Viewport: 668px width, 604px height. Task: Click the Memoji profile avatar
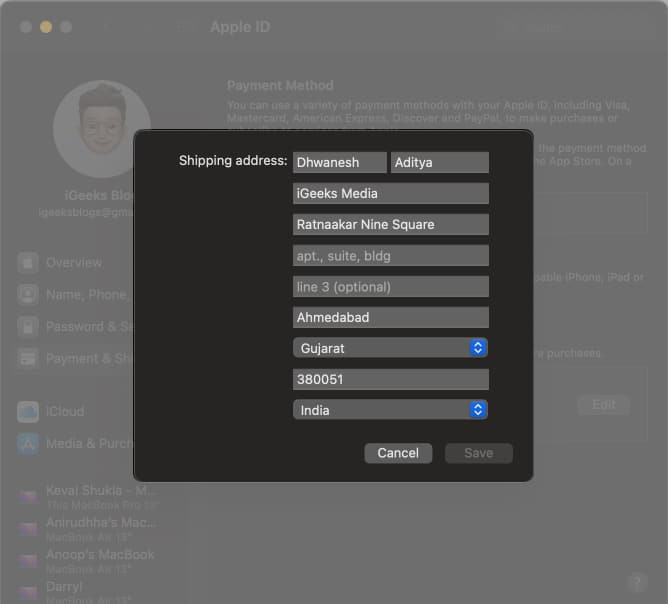(101, 129)
